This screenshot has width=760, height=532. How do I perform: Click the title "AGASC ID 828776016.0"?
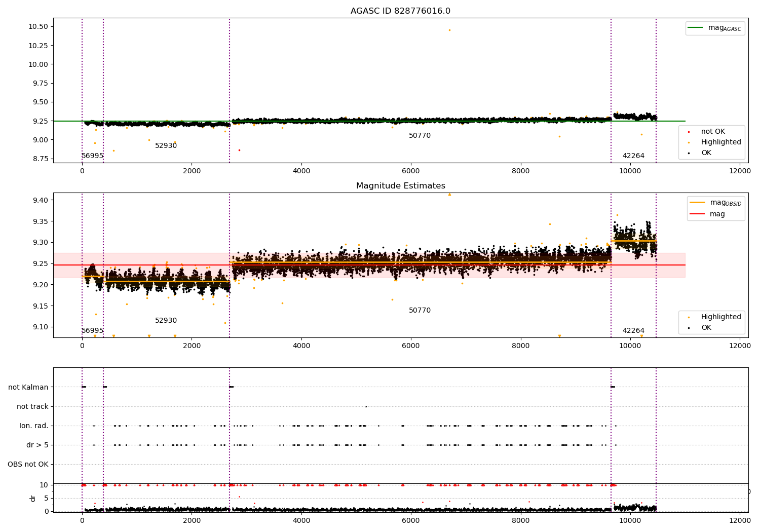point(400,11)
